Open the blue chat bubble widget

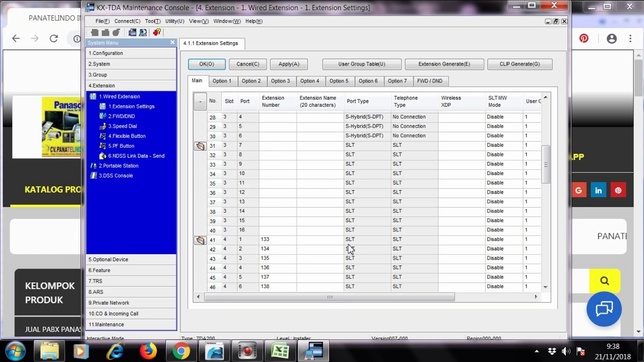tap(604, 309)
